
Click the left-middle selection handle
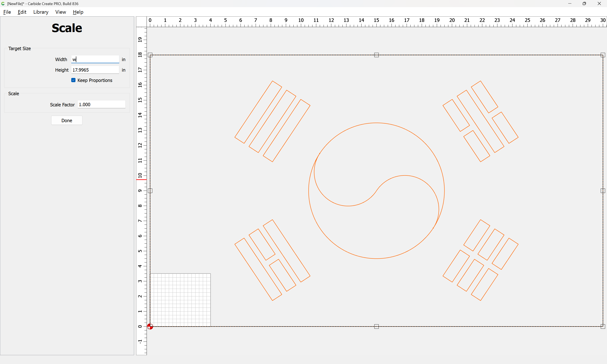(x=150, y=191)
